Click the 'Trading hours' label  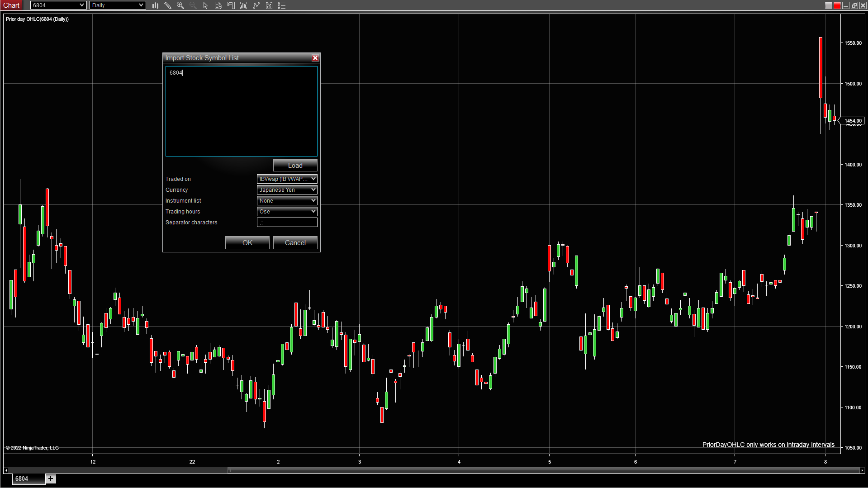[183, 212]
